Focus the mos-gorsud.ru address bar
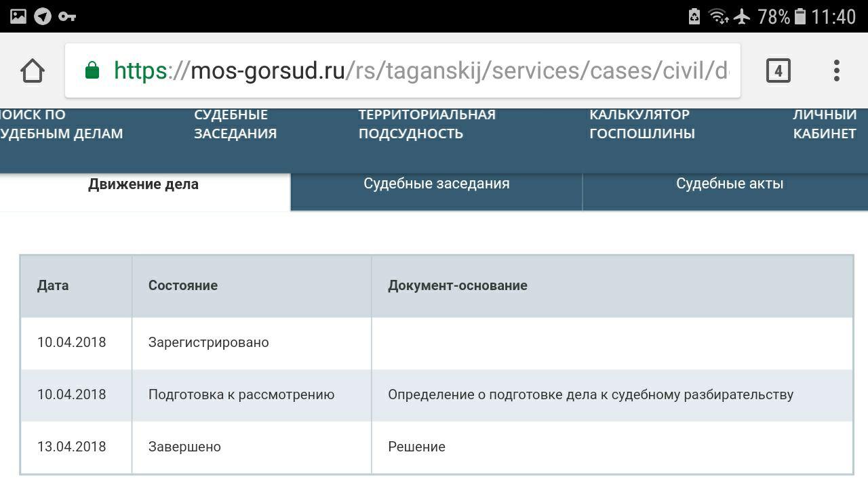 (403, 70)
